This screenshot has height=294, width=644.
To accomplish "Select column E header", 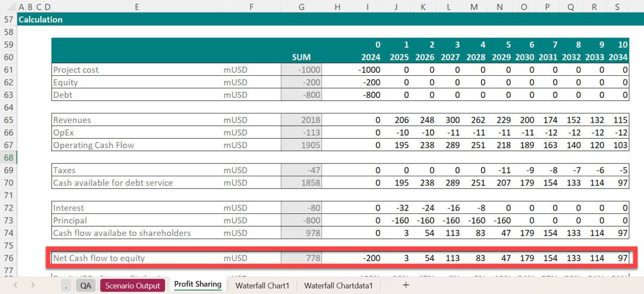I will (x=137, y=7).
